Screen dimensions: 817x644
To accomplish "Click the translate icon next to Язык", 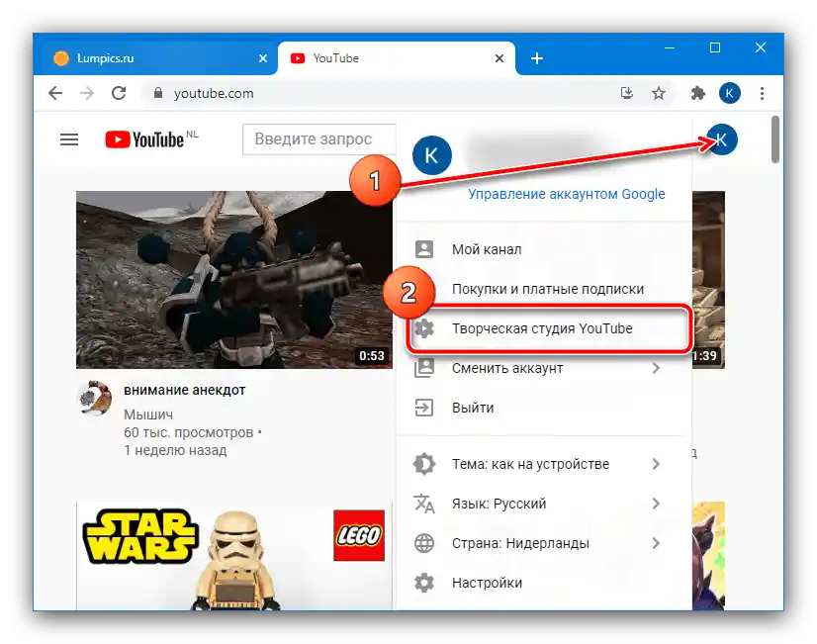I will click(424, 504).
